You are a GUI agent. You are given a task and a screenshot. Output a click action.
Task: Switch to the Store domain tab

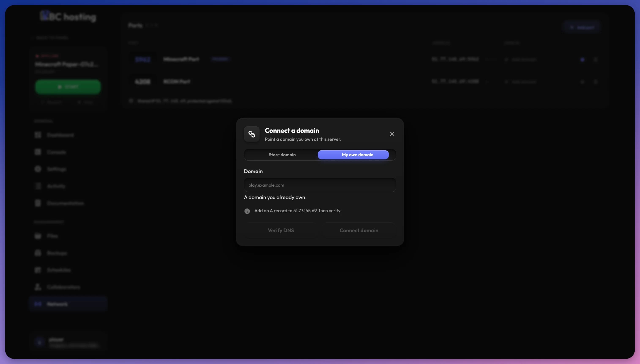tap(282, 155)
